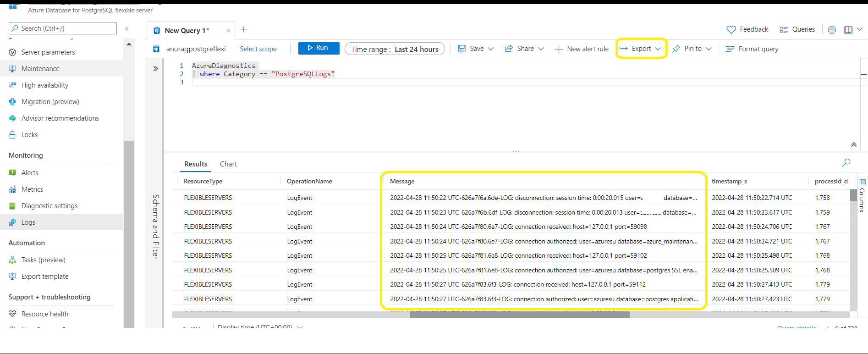Viewport: 868px width, 354px height.
Task: Expand Schema and Filter pane chevron
Action: (156, 69)
